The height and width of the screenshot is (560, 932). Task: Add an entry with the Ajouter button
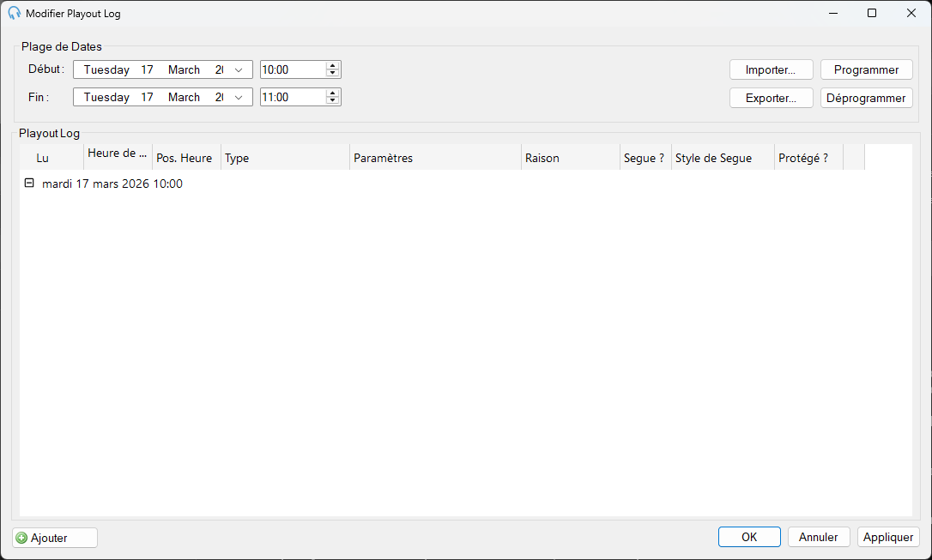(x=55, y=538)
